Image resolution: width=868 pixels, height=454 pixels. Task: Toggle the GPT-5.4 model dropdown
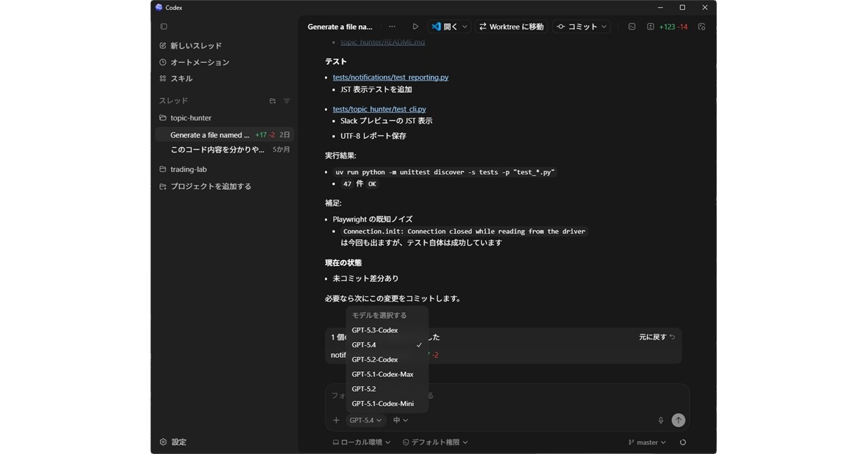pyautogui.click(x=366, y=420)
